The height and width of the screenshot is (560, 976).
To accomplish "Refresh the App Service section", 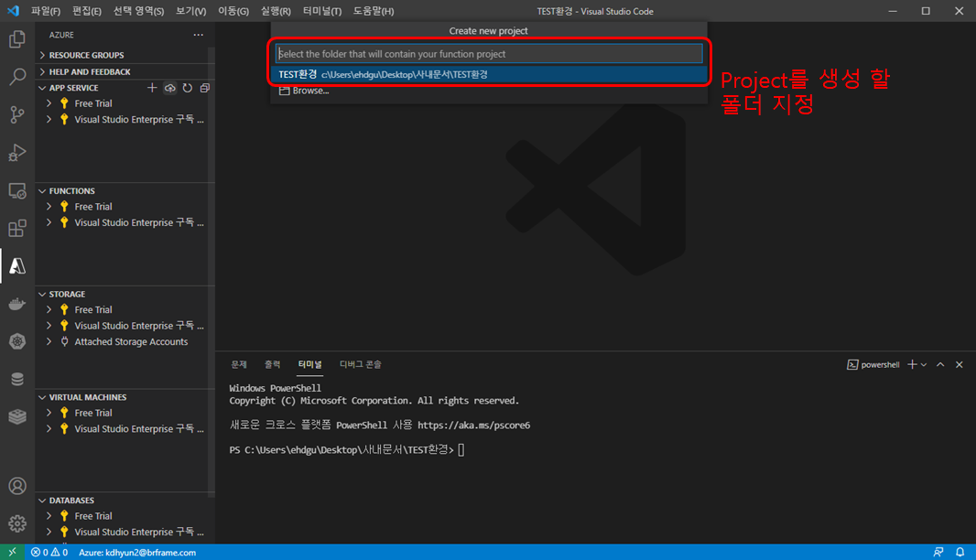I will tap(188, 88).
